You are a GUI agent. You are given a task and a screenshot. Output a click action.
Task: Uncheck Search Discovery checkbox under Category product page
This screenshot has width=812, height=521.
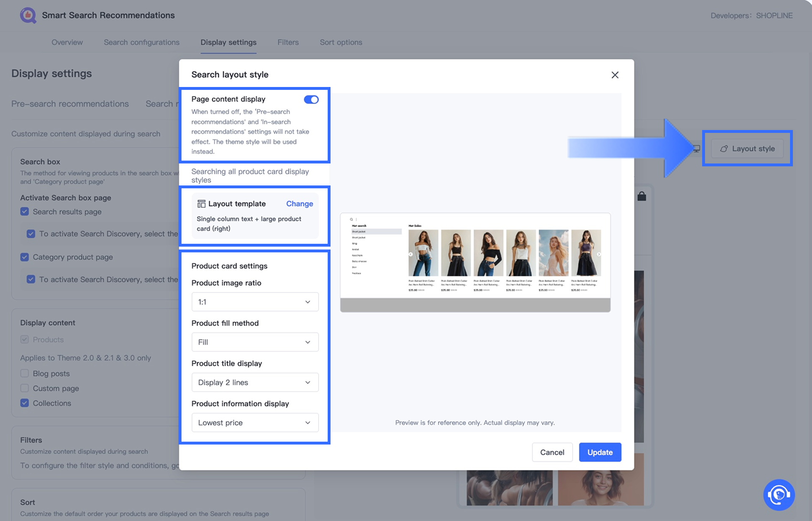point(31,279)
